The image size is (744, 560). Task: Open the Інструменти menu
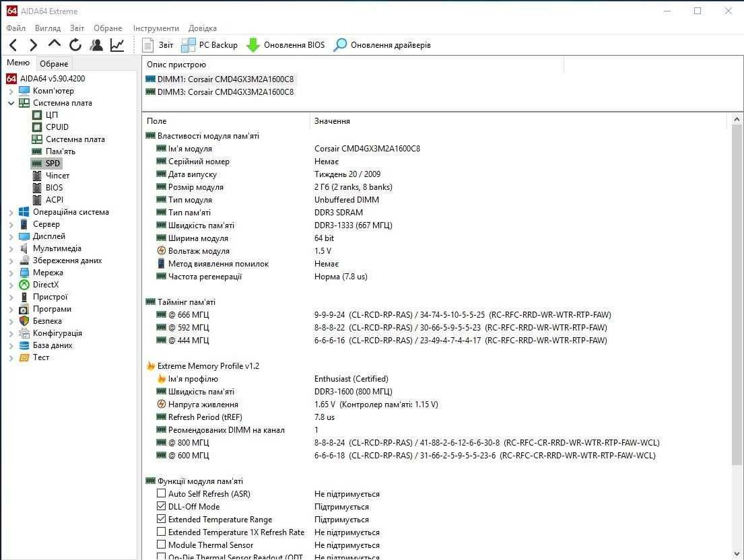tap(156, 28)
